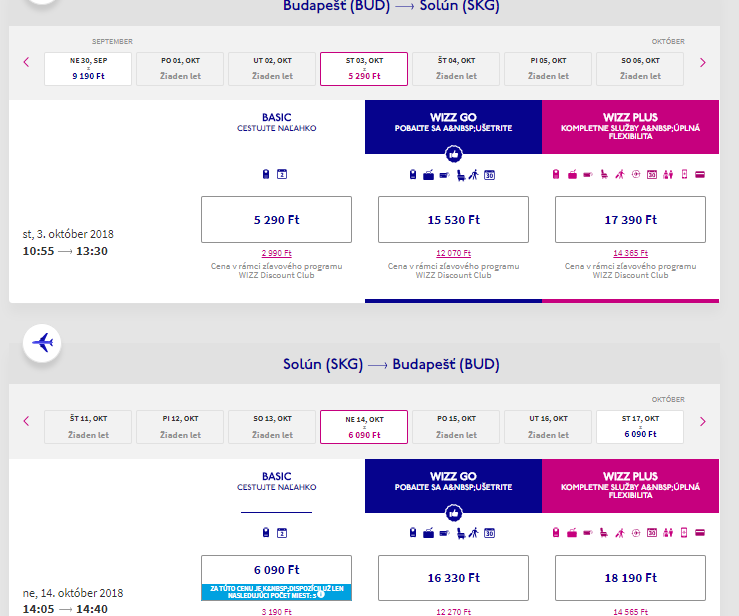Click the thumbs-up recommended badge on outbound WIZZ GO

point(453,155)
